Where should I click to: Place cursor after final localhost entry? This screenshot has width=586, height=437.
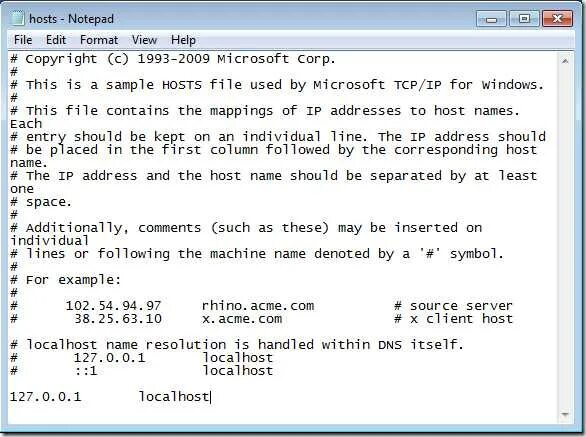[210, 397]
